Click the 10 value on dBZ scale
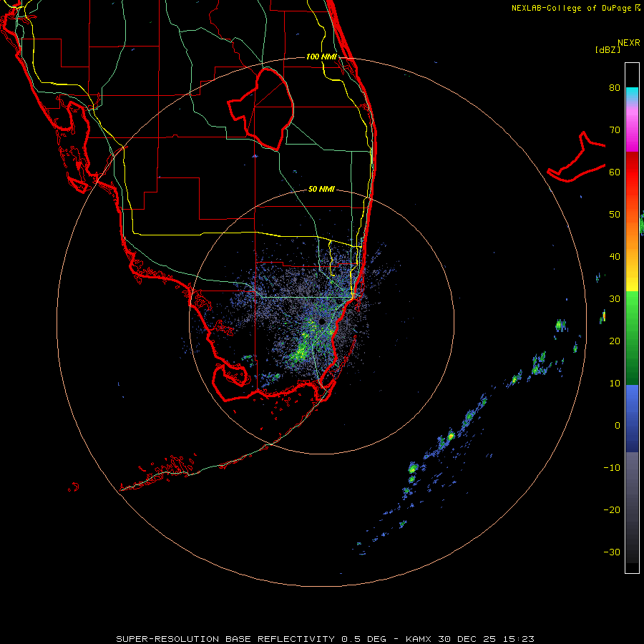The width and height of the screenshot is (644, 644). tap(615, 384)
